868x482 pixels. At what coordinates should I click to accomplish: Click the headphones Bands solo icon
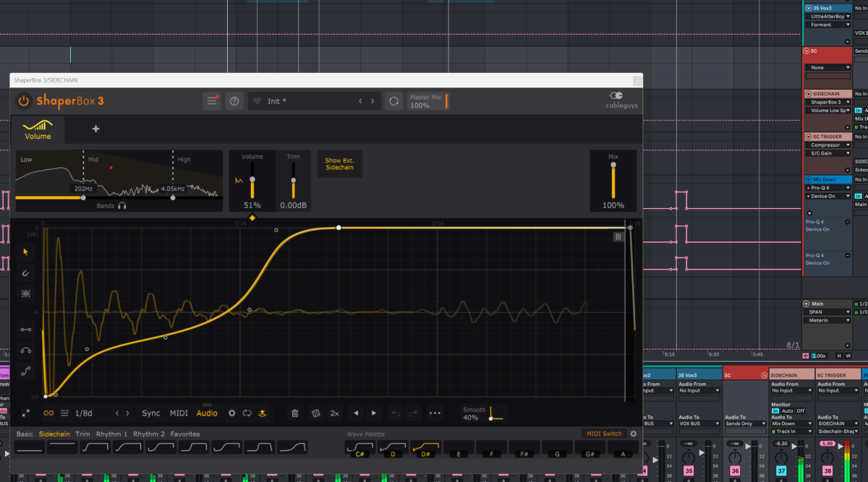click(x=122, y=206)
